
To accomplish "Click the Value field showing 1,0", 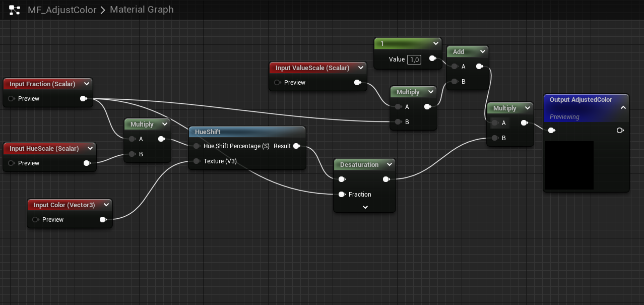I will (414, 59).
